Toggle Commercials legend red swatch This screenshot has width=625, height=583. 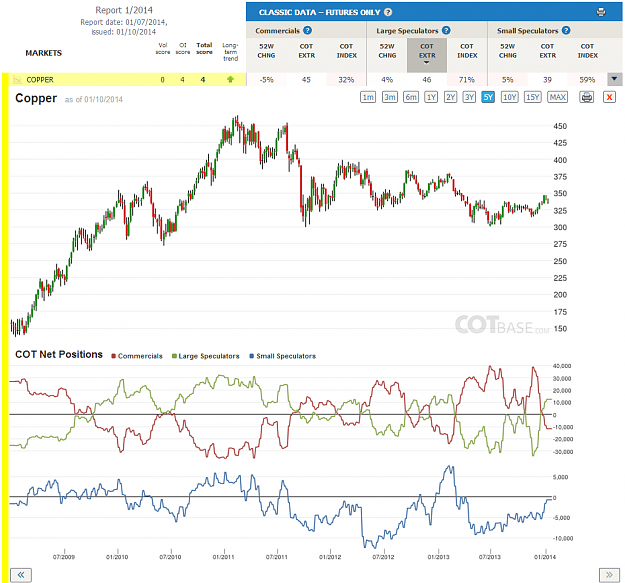(114, 356)
